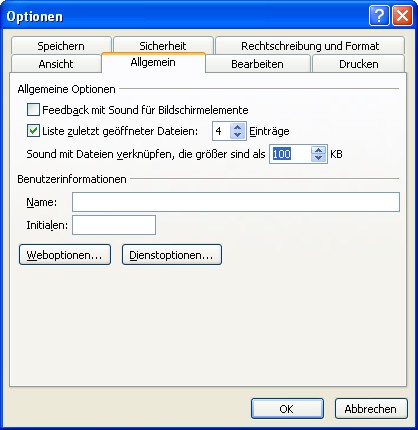Screen dimensions: 418x430
Task: Click the Einträge number field
Action: [221, 131]
